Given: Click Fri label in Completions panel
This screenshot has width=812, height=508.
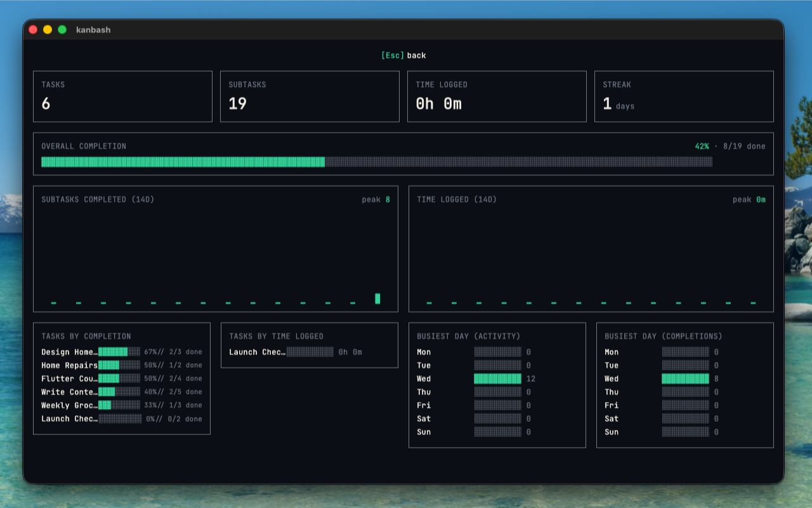Looking at the screenshot, I should (612, 405).
